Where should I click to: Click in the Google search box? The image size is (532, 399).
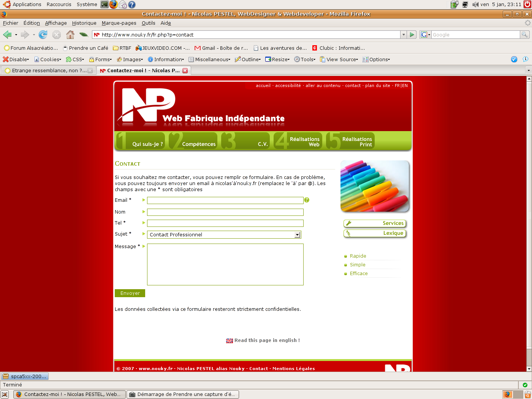(x=475, y=35)
